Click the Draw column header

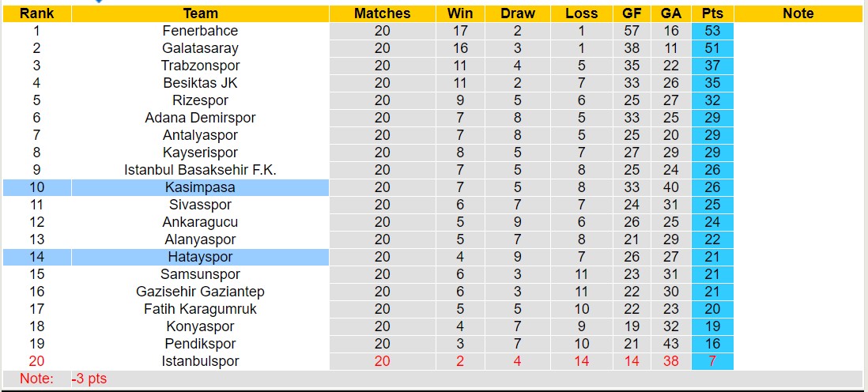click(x=518, y=13)
